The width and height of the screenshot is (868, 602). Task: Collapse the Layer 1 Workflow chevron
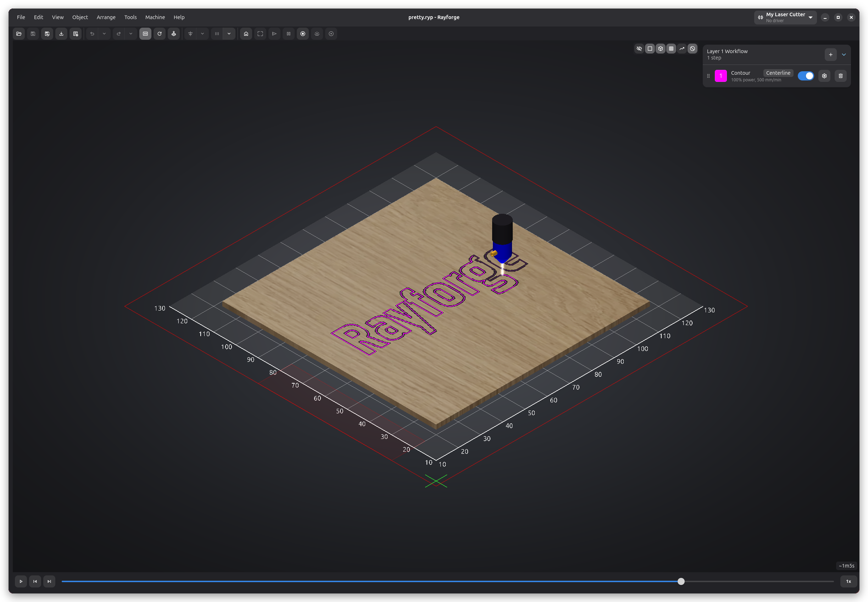click(844, 54)
